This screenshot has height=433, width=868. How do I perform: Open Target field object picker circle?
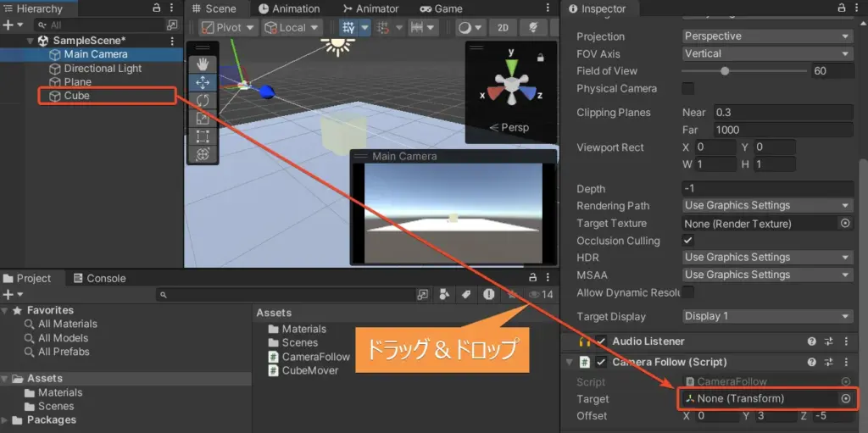click(845, 398)
